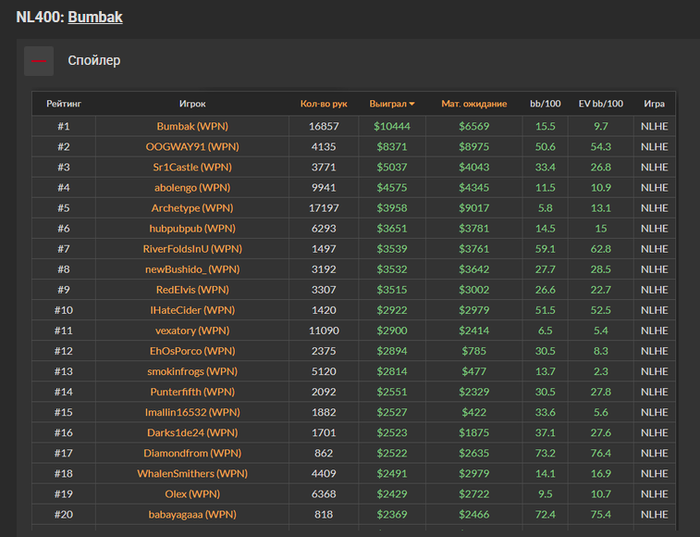
Task: Open player Bumbak (WPN) profile
Action: point(192,126)
